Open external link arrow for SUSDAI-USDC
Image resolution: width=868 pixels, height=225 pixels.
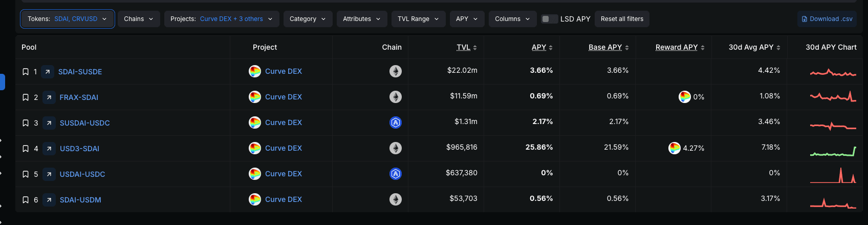point(49,123)
